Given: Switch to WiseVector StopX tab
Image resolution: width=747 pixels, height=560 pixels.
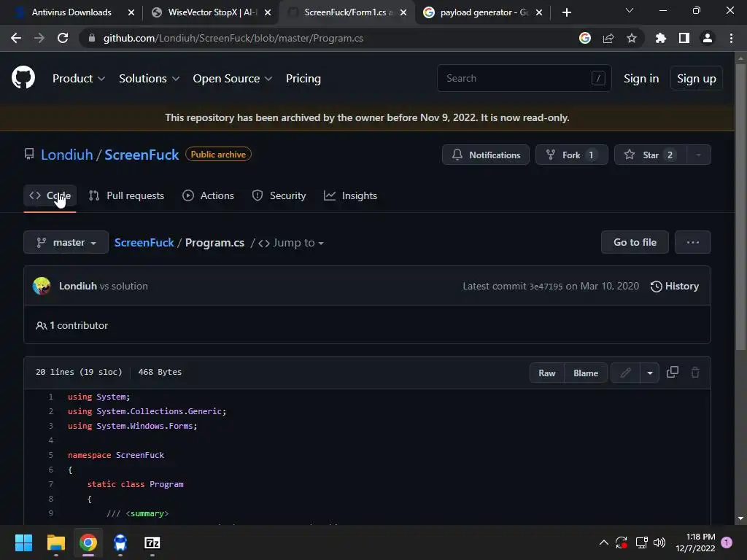Looking at the screenshot, I should click(211, 12).
